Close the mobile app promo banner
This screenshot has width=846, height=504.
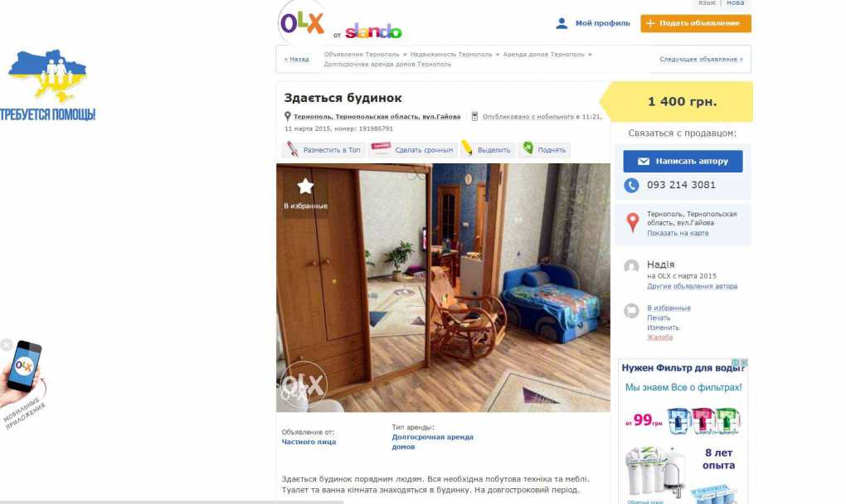[6, 345]
